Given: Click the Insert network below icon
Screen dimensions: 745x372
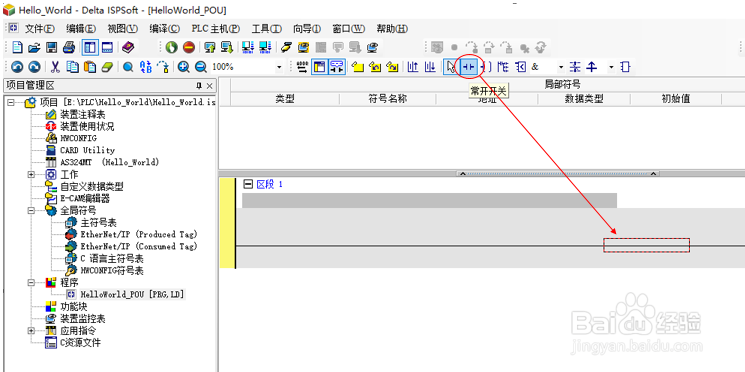Looking at the screenshot, I should (430, 67).
